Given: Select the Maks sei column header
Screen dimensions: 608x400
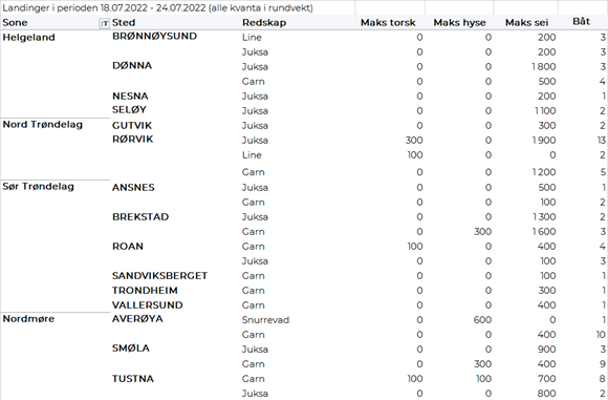Looking at the screenshot, I should 526,22.
